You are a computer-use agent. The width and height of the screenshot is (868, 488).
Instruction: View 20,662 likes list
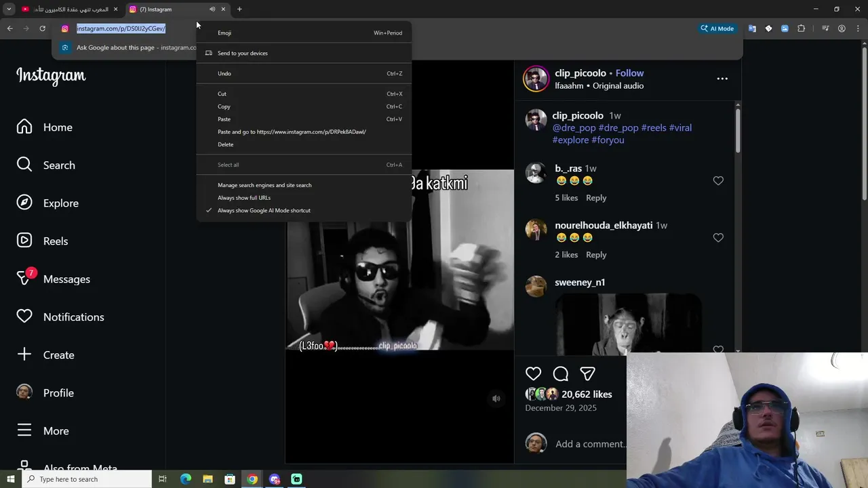point(587,394)
